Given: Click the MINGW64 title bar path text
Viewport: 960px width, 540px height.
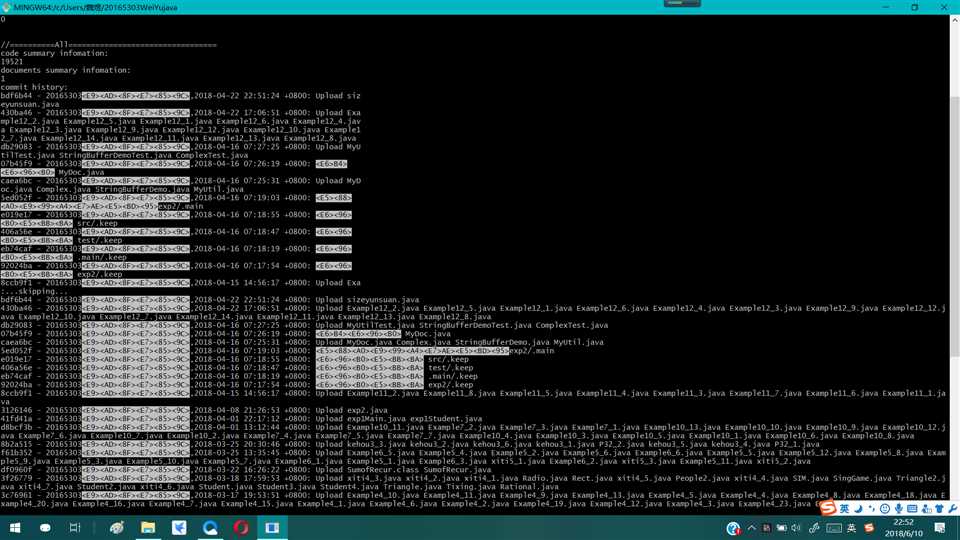Looking at the screenshot, I should (x=96, y=7).
